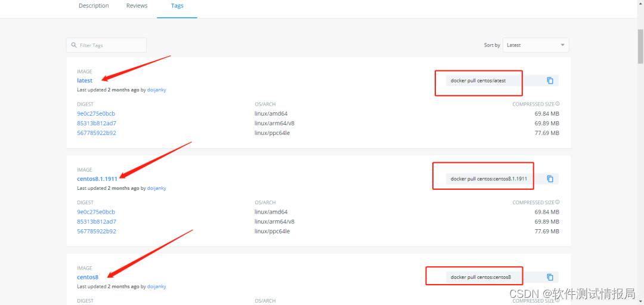
Task: Click 69.84 MB size in latest card
Action: point(547,113)
